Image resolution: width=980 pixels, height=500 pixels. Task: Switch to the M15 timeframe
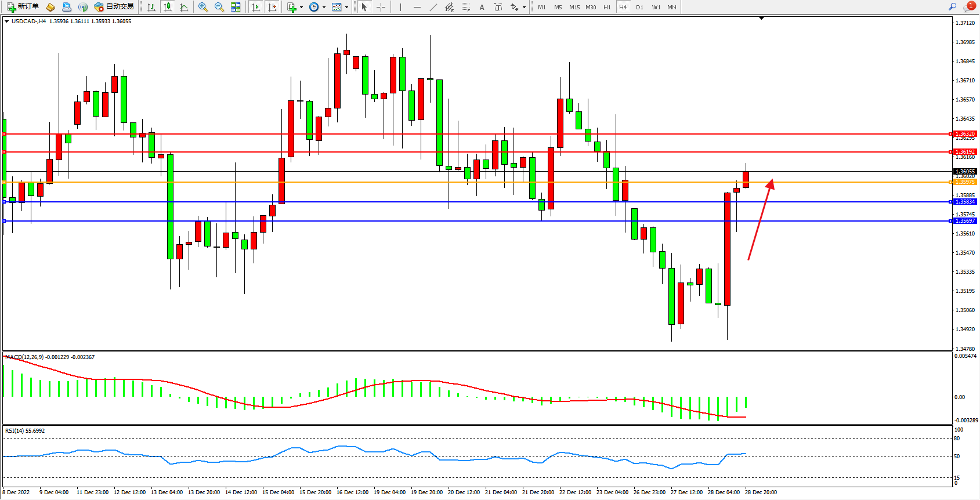(574, 7)
